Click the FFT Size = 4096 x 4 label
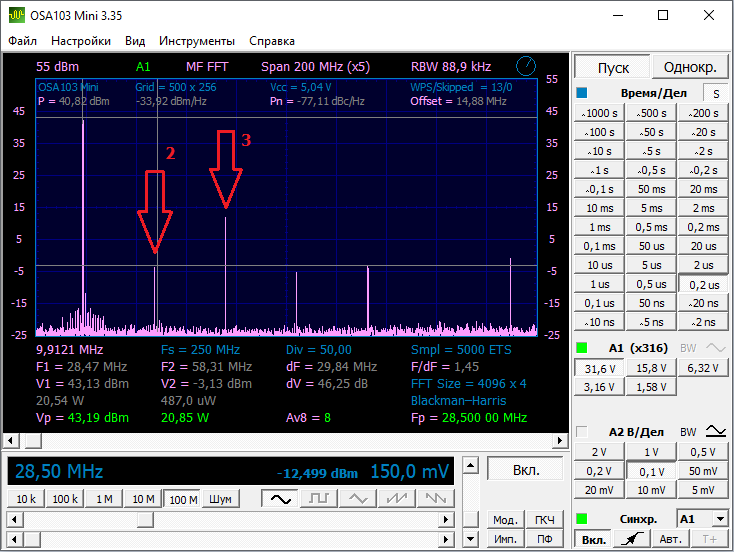The width and height of the screenshot is (734, 552). [469, 384]
